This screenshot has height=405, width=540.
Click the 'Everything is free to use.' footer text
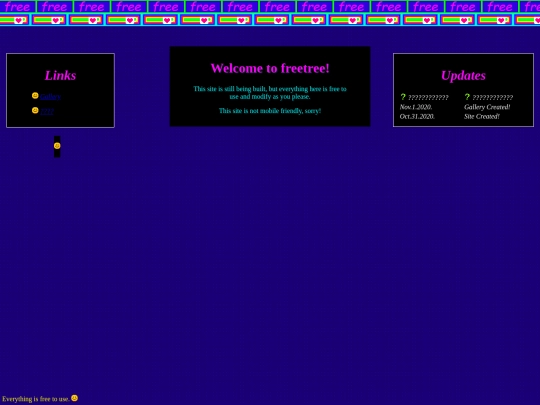36,399
